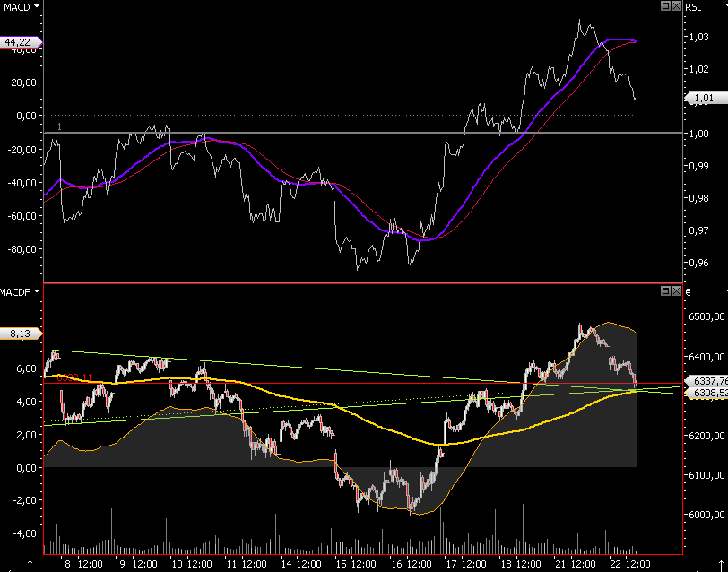Screen dimensions: 728x572
Task: Select the 6337,76 price tag
Action: (x=706, y=381)
